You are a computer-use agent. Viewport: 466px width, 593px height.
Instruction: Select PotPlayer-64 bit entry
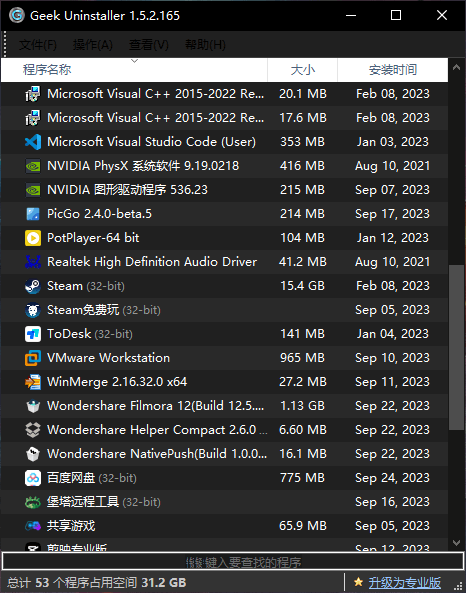(224, 238)
